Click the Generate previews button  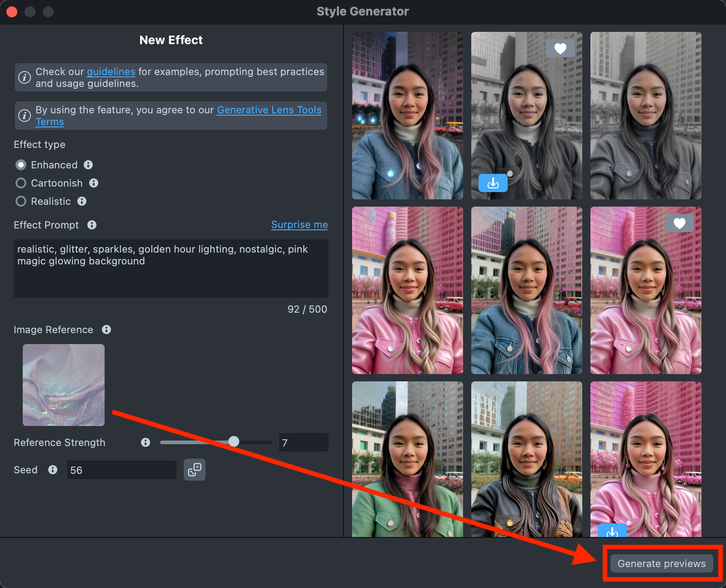click(x=661, y=563)
